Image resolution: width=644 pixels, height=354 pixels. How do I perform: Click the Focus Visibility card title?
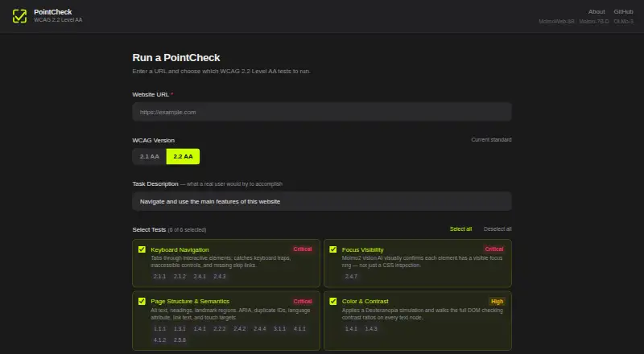[x=363, y=249]
